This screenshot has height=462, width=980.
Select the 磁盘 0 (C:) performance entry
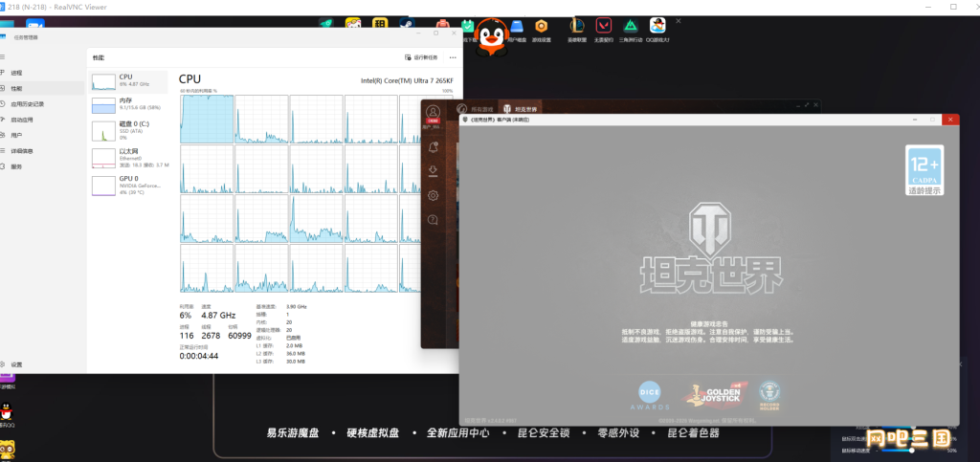click(x=129, y=130)
